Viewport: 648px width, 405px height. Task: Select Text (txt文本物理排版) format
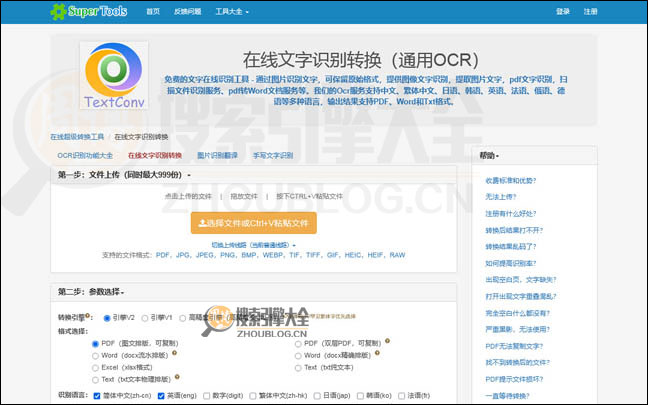pyautogui.click(x=95, y=380)
